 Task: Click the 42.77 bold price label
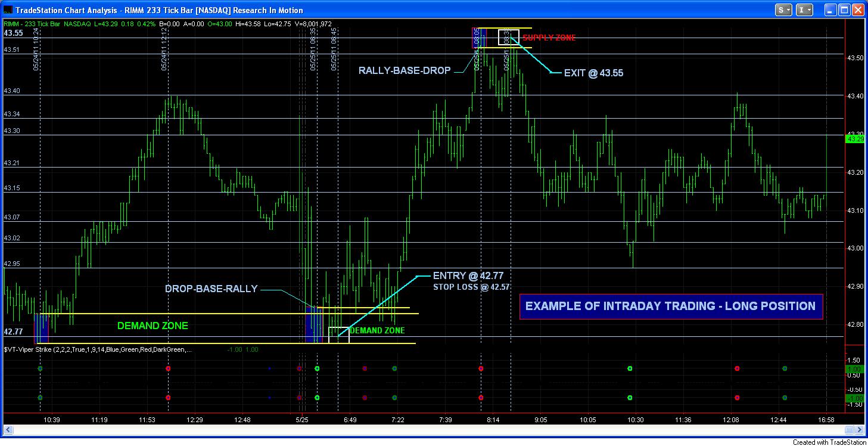[x=13, y=332]
